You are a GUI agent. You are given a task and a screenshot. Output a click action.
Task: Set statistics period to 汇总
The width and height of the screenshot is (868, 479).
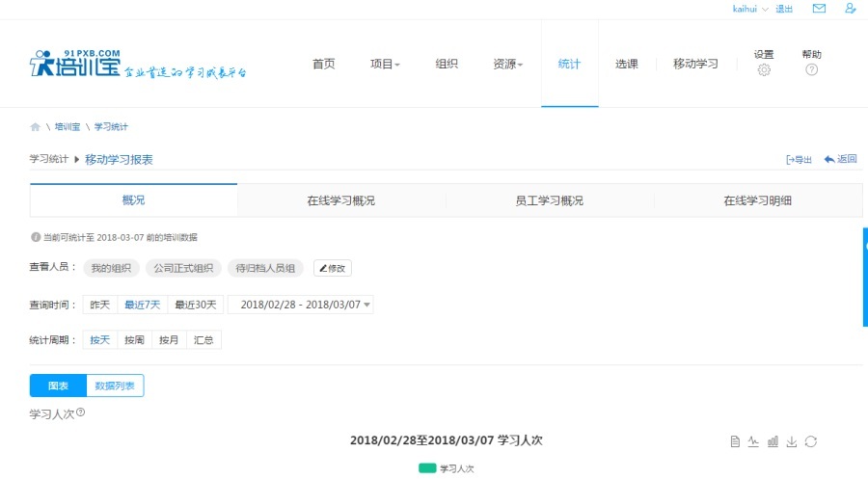pyautogui.click(x=203, y=340)
